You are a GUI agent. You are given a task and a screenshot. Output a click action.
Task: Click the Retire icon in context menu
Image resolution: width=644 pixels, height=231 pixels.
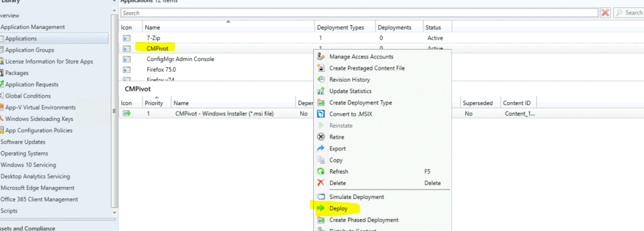pos(321,137)
